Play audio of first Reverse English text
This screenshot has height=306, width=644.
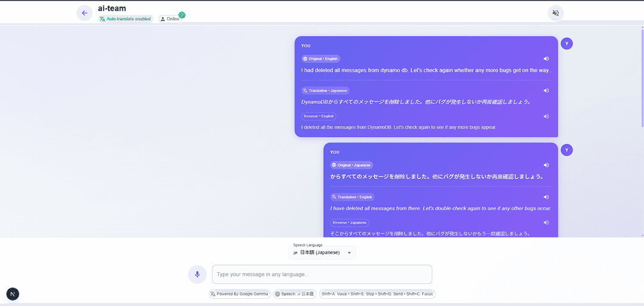pos(546,116)
